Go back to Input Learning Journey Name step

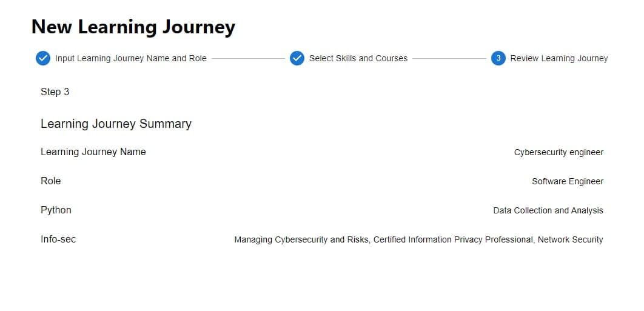pyautogui.click(x=130, y=58)
